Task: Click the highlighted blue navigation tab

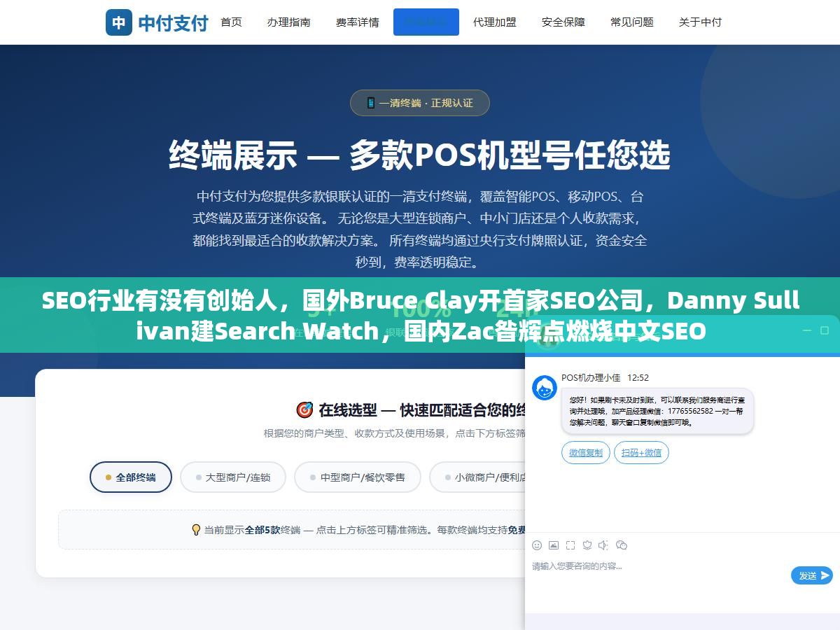Action: pos(426,22)
